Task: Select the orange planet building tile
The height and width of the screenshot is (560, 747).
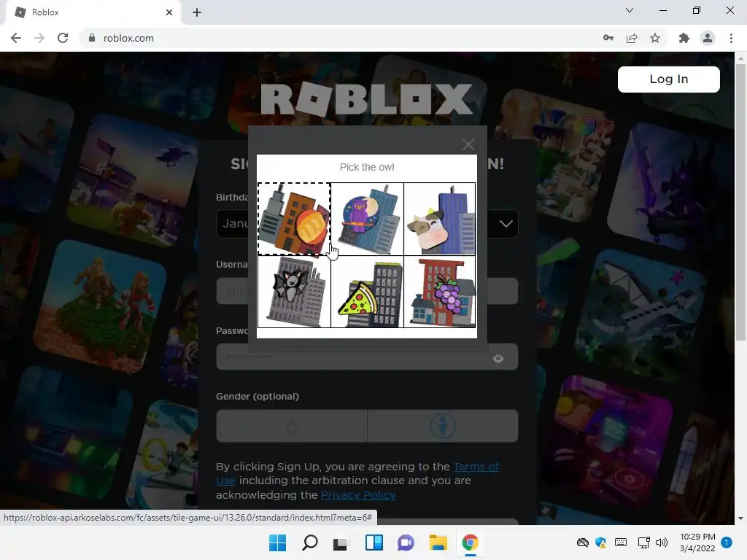Action: (x=294, y=219)
